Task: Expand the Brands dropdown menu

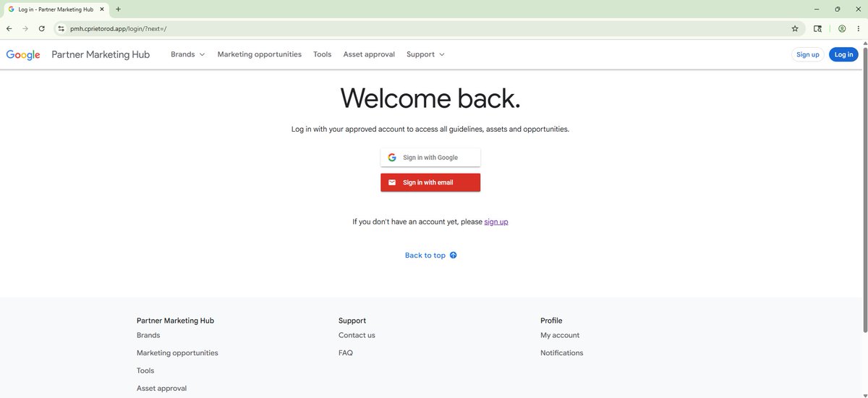Action: coord(188,54)
